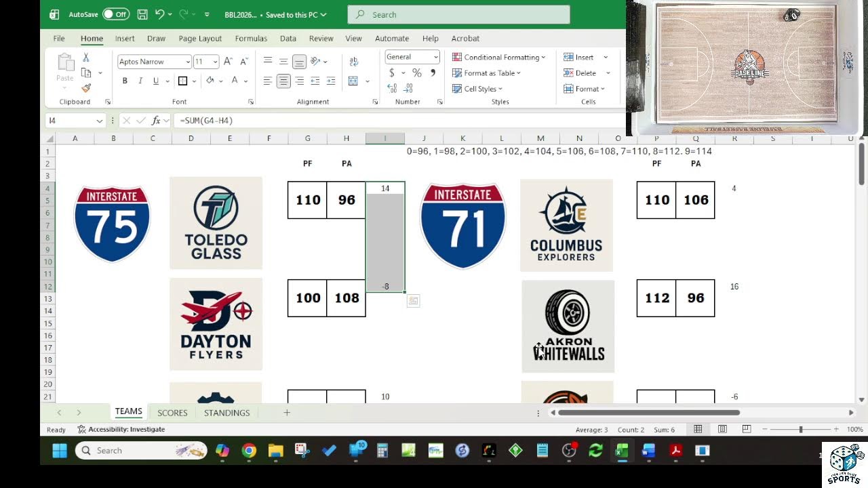
Task: Click the Copy icon in Clipboard group
Action: coord(86,73)
